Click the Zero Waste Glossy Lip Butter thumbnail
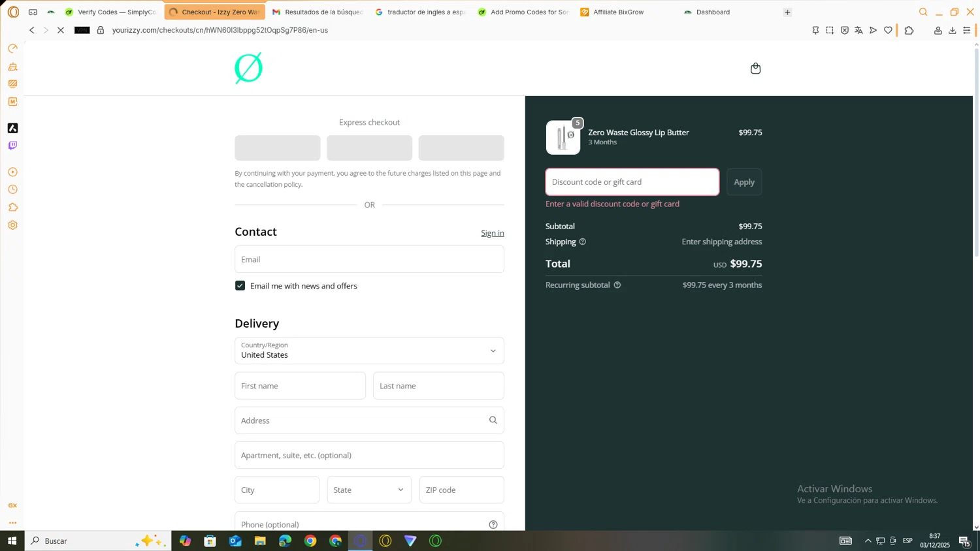This screenshot has width=980, height=551. [563, 137]
